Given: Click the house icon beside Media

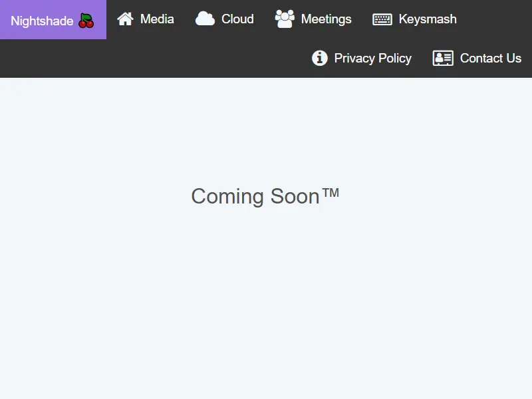Looking at the screenshot, I should [125, 19].
